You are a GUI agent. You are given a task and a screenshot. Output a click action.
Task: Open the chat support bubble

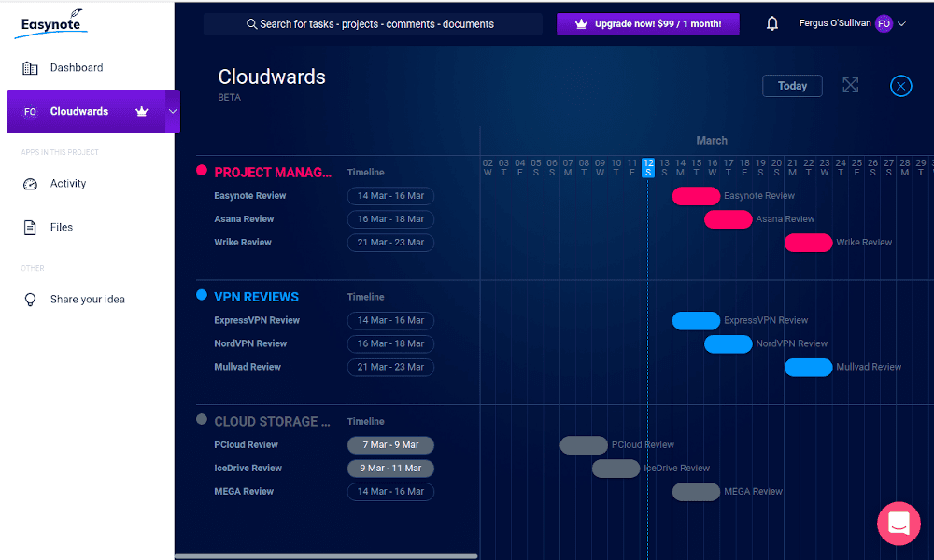pos(899,524)
